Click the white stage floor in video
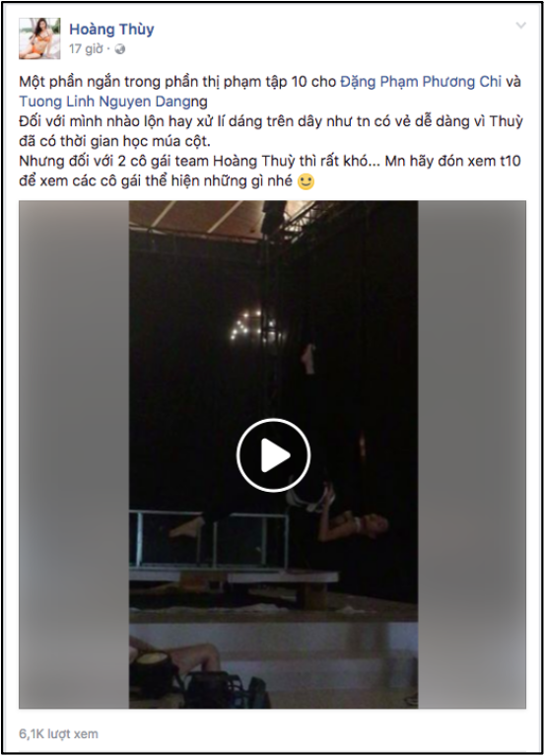The width and height of the screenshot is (544, 756). [273, 642]
